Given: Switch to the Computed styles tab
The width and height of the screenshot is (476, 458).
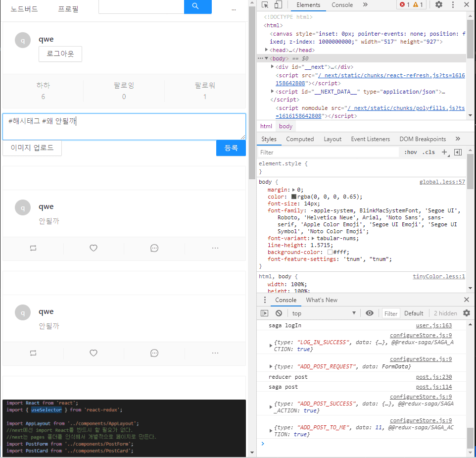Looking at the screenshot, I should (300, 139).
